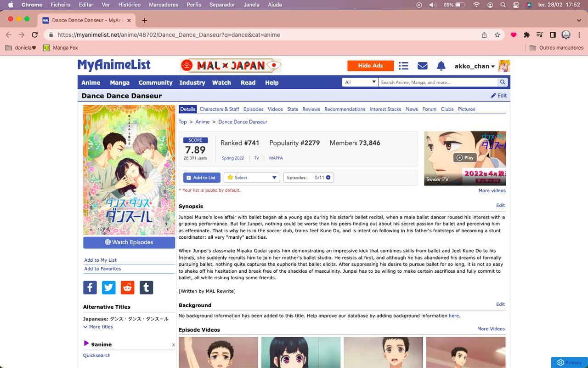Switch to Interest Stacks tab
Image resolution: width=588 pixels, height=368 pixels.
[x=385, y=109]
